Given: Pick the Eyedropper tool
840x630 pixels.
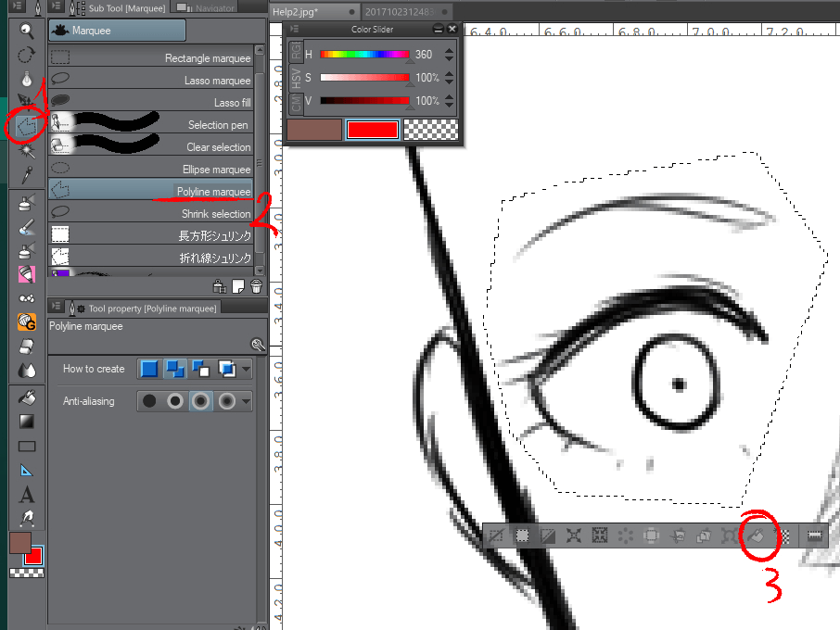Looking at the screenshot, I should [x=25, y=176].
